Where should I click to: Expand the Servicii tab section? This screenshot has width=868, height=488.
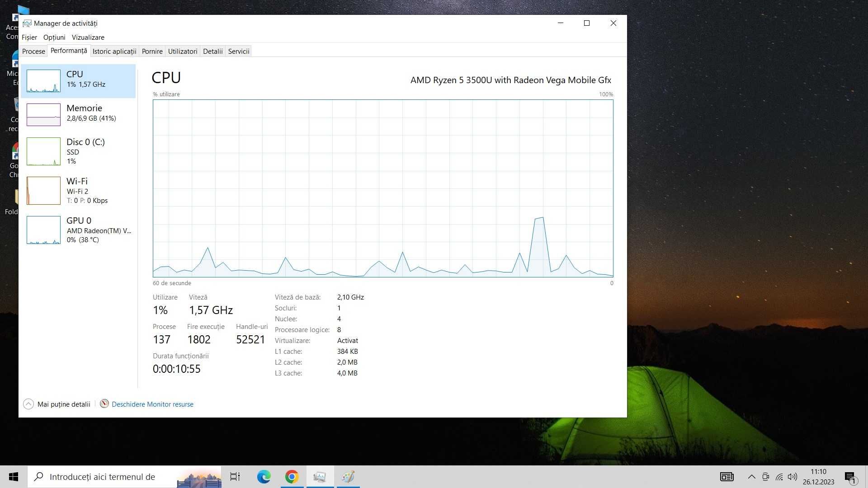point(238,51)
